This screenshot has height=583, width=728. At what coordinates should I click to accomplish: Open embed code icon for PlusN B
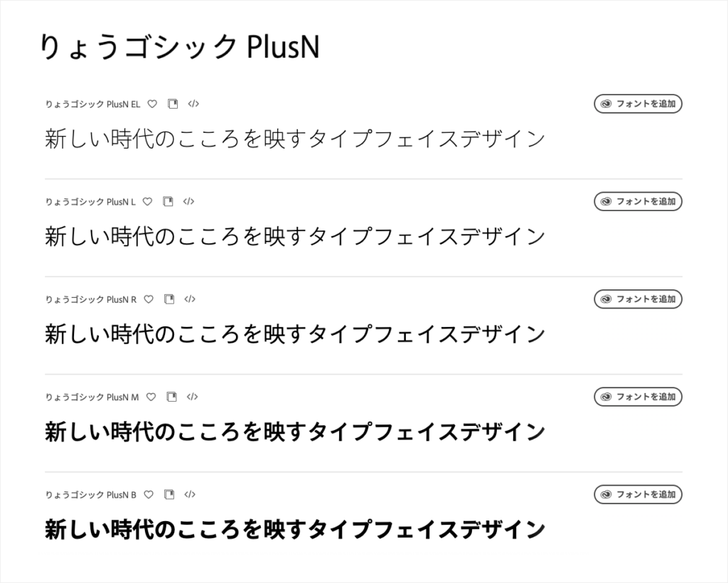pos(190,494)
